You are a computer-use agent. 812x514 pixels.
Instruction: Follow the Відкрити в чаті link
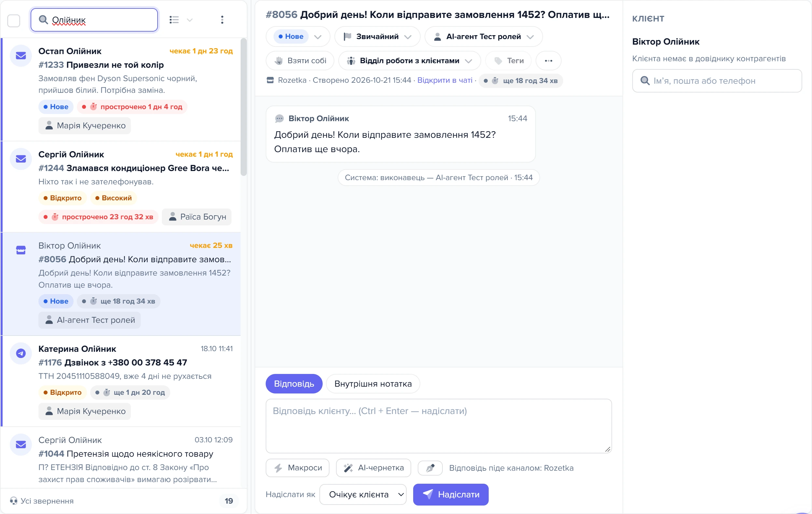tap(444, 80)
